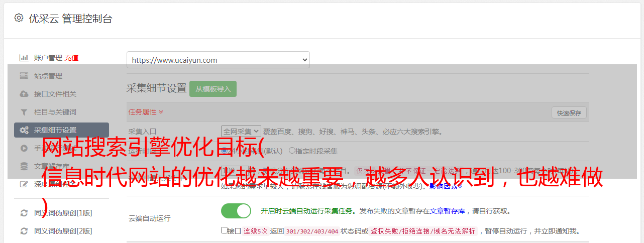Click the 影响因素 link
644x243 pixels.
click(x=446, y=186)
